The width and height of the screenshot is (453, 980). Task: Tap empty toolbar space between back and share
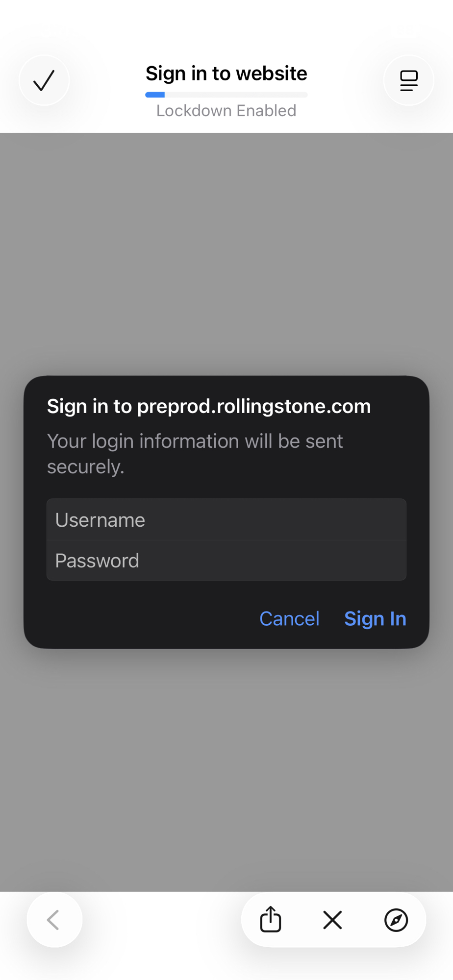162,920
